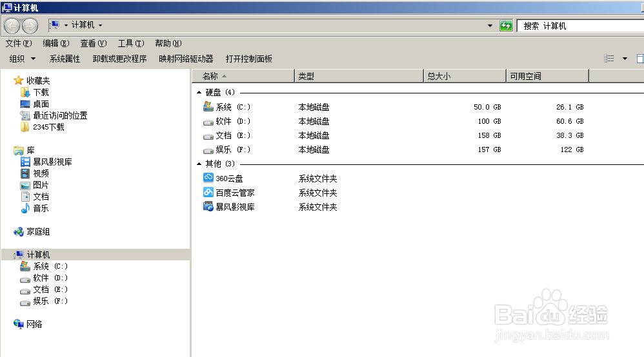Click 本地磁盘 type in the 娱乐 (F:) row
The image size is (644, 357).
[x=314, y=150]
